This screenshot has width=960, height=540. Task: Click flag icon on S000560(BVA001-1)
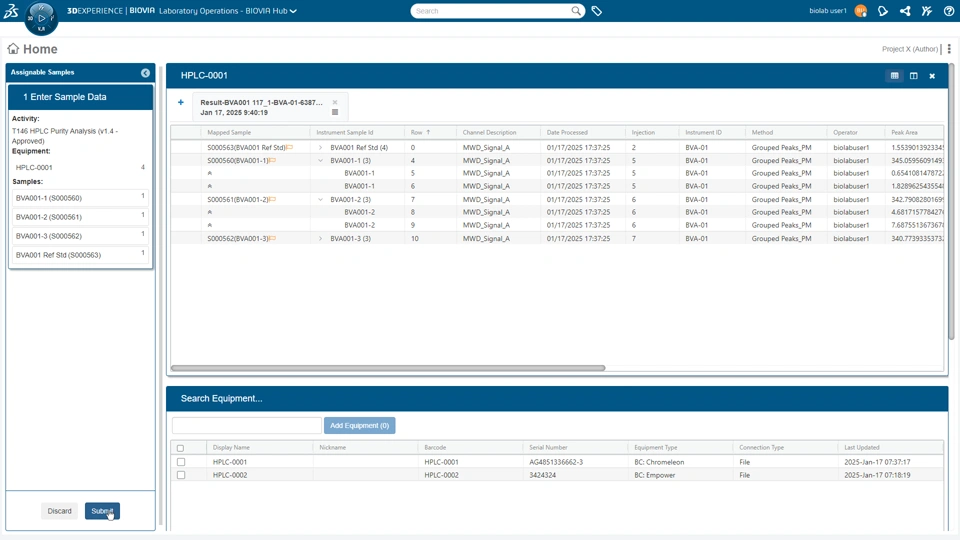coord(272,160)
